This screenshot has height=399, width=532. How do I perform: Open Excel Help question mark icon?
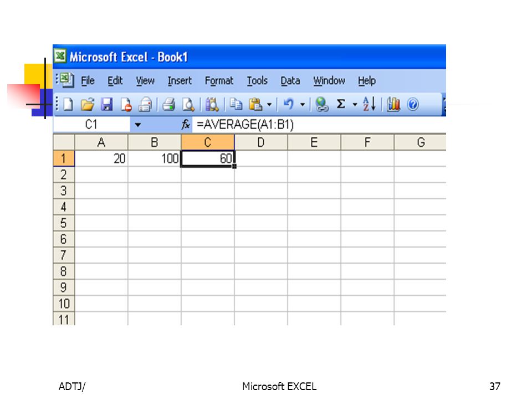click(x=412, y=104)
